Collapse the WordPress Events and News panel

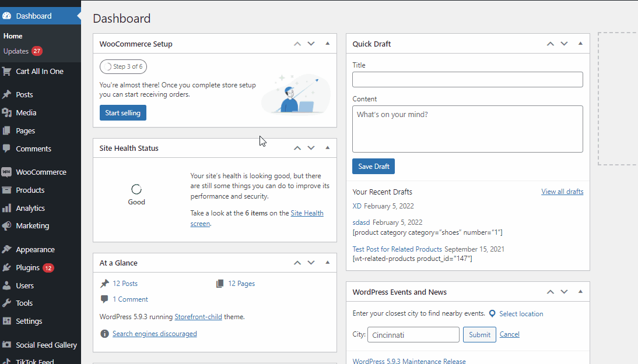point(581,292)
